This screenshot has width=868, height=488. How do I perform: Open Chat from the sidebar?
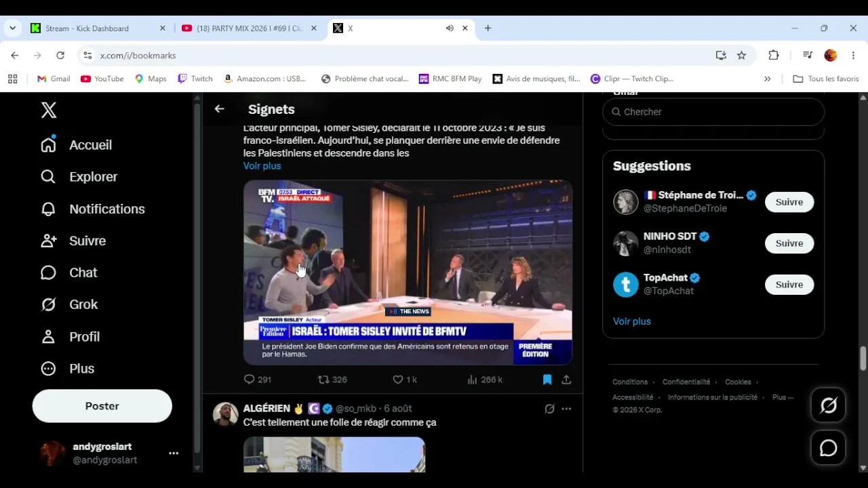68,272
